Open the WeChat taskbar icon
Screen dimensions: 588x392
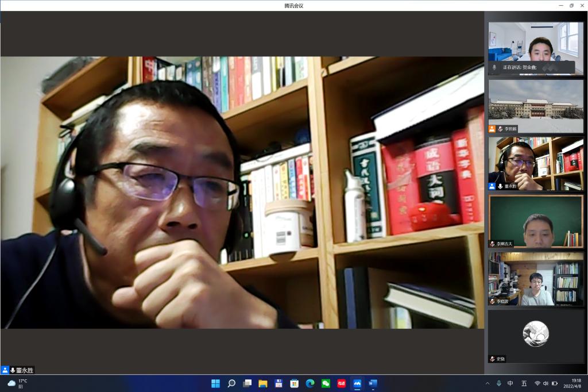click(326, 383)
